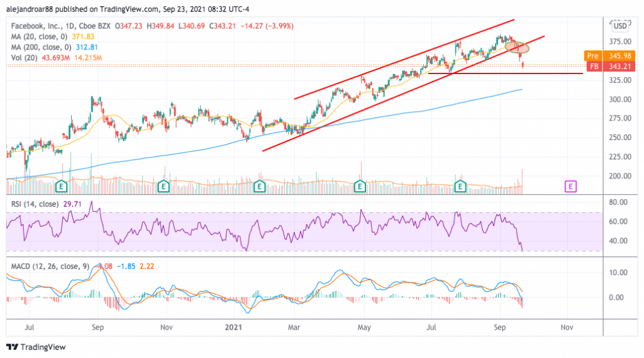Click the -3.99% change value
This screenshot has height=358, width=644.
tap(279, 26)
